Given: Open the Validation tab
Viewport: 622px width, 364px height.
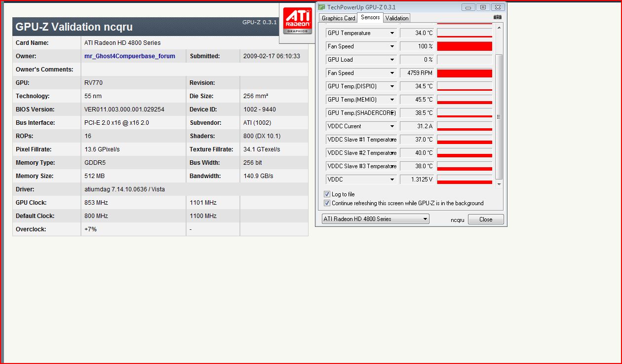Looking at the screenshot, I should pos(397,18).
